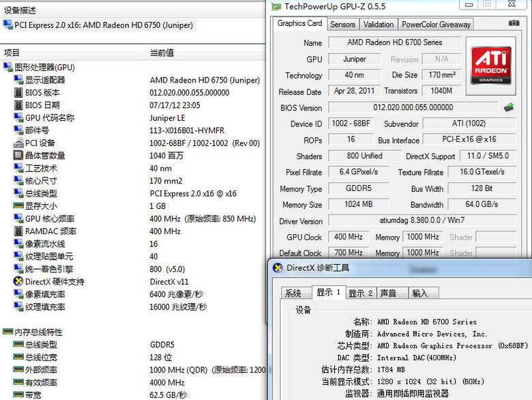Click the Driver Version field in GPU-Z

pos(422,220)
